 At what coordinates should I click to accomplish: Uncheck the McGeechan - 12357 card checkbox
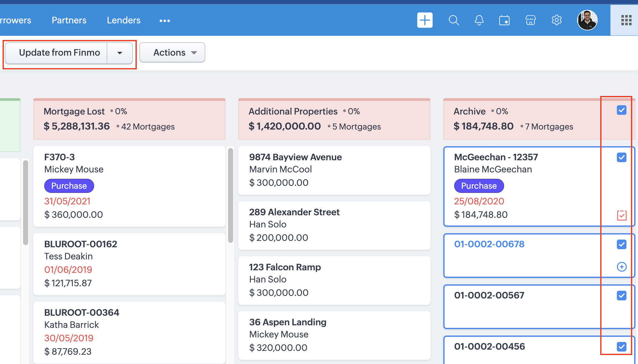tap(622, 157)
